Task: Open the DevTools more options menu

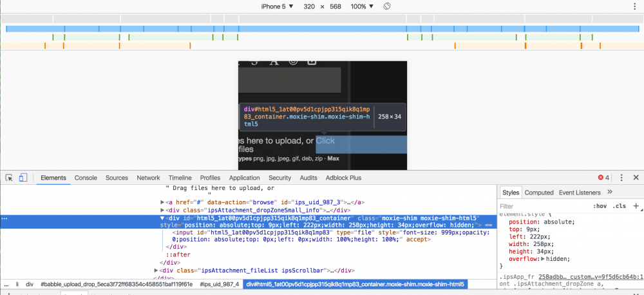Action: tap(621, 178)
